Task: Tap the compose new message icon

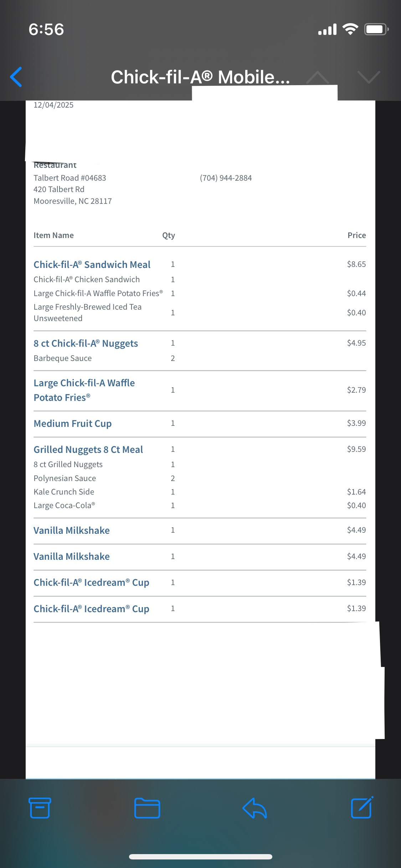Action: [x=362, y=807]
